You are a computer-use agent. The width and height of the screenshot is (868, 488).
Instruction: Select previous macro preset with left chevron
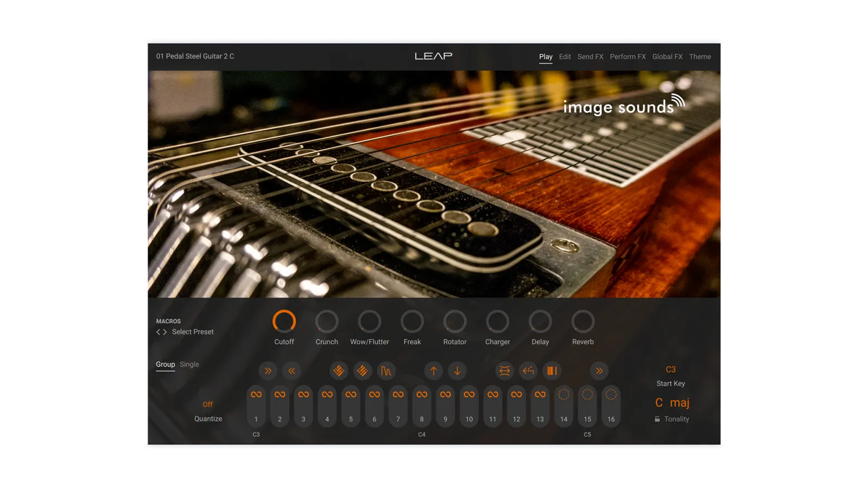click(158, 332)
